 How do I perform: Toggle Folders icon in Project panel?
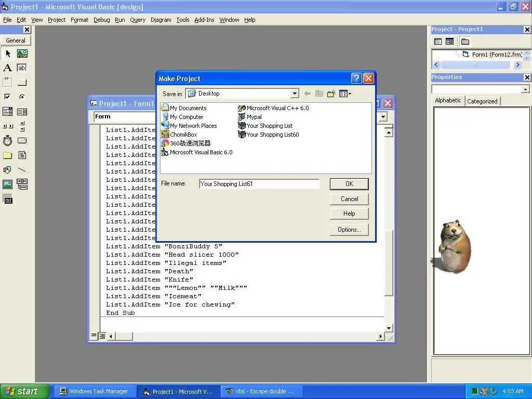465,42
